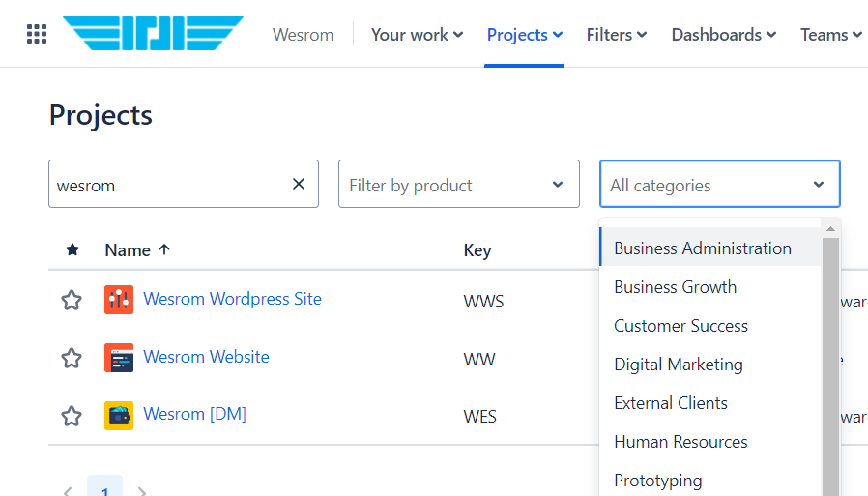
Task: Click the WW project key
Action: tap(478, 360)
